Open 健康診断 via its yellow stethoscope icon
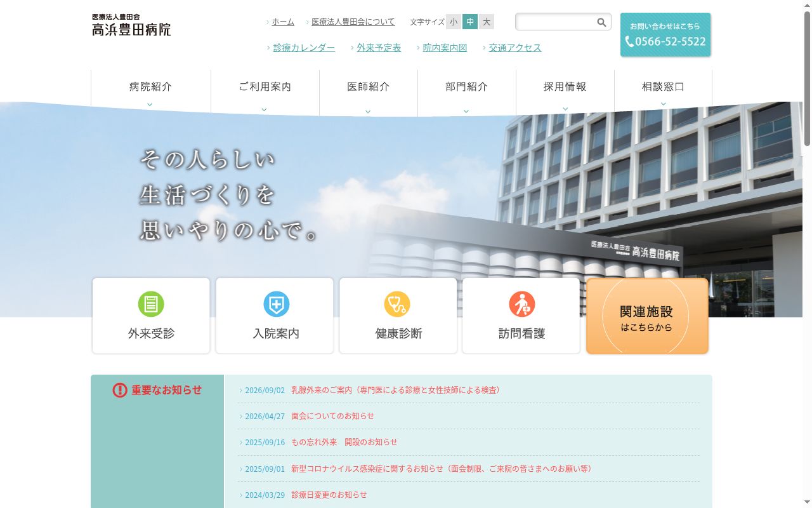812x508 pixels. [x=397, y=304]
